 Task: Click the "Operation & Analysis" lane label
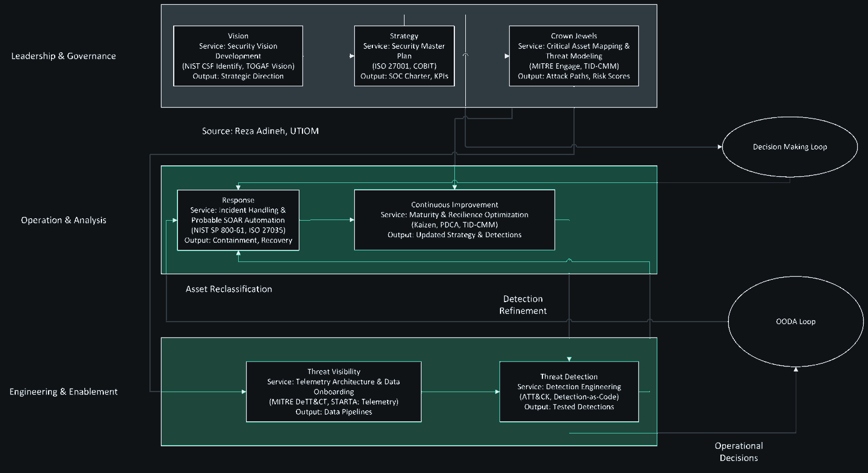pos(64,220)
